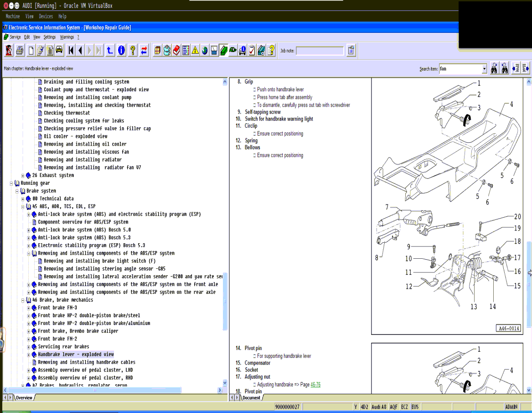Open 'Removing and installing brake light switch (F)'

(x=99, y=261)
